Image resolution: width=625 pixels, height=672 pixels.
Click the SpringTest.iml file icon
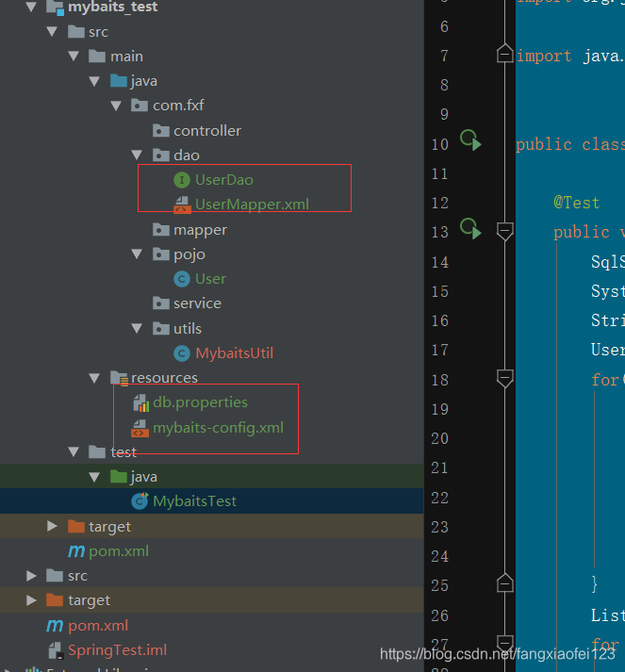click(56, 650)
